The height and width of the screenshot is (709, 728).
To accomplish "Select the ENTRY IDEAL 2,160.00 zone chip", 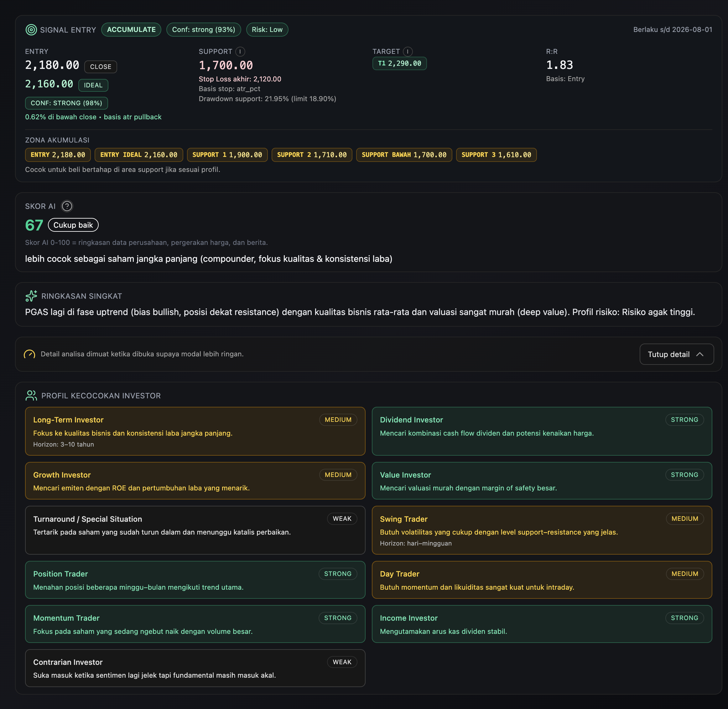I will 138,155.
